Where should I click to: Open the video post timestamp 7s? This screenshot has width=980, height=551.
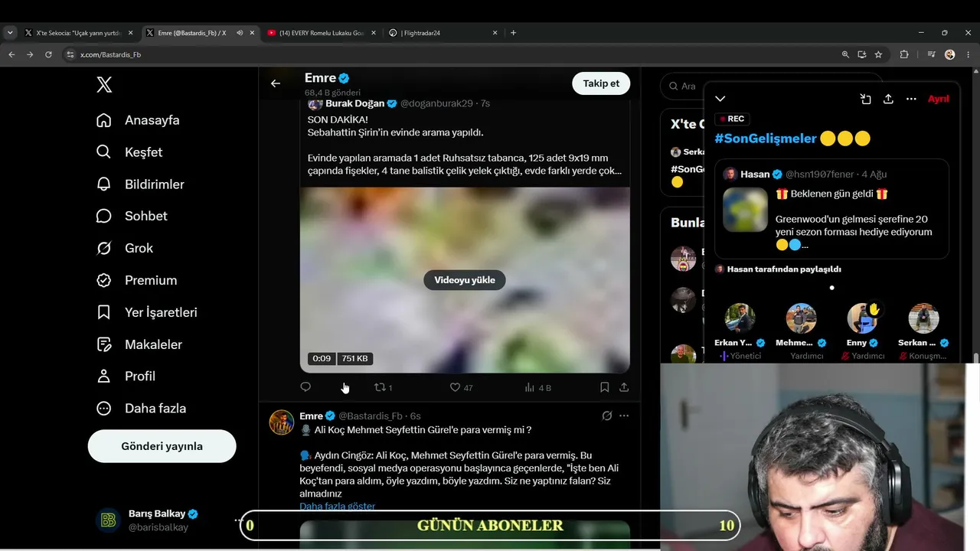tap(485, 103)
